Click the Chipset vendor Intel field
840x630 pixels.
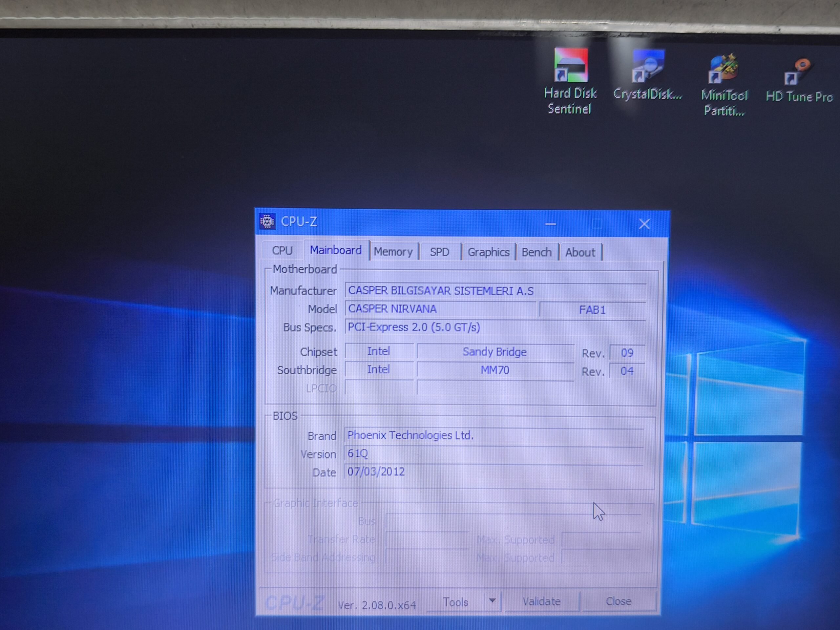[379, 351]
